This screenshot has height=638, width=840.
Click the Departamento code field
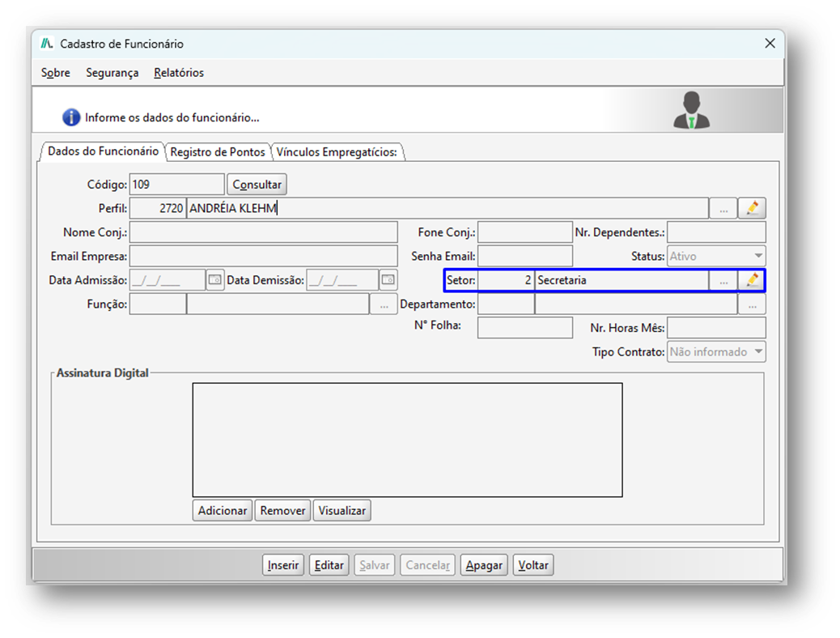pos(506,304)
